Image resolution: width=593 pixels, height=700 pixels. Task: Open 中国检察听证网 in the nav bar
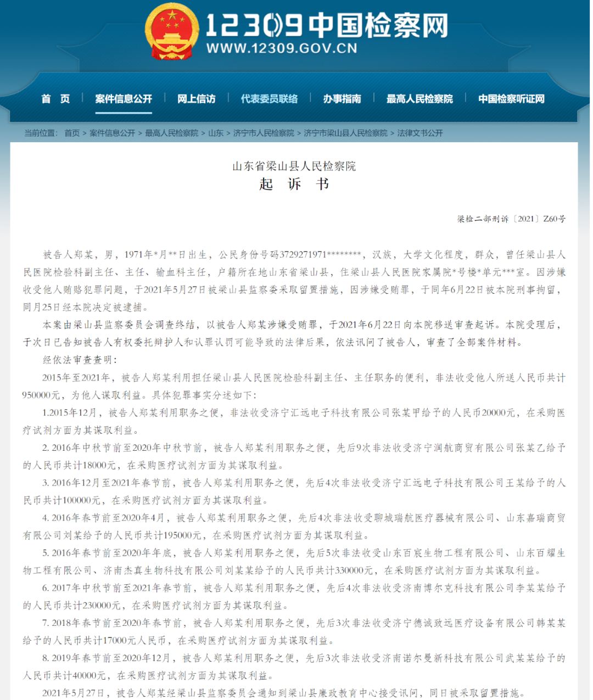(x=511, y=99)
